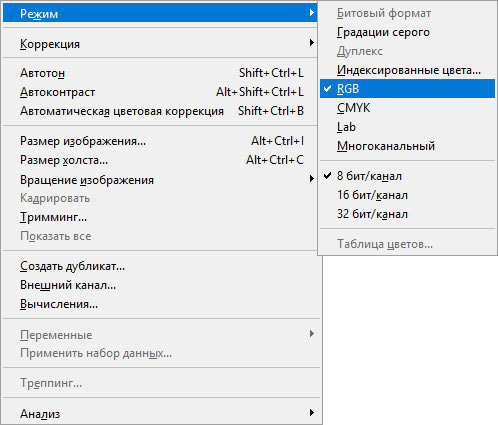
Task: Click the Alt+Shift+Ctrl+L shortcut label
Action: pos(260,92)
